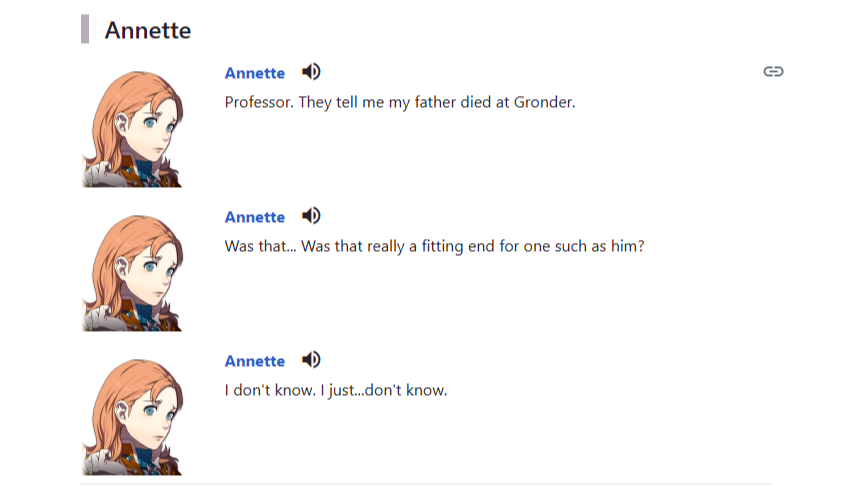Viewport: 866px width, 487px height.
Task: Open Annette name link above the Gronder line
Action: coord(254,73)
